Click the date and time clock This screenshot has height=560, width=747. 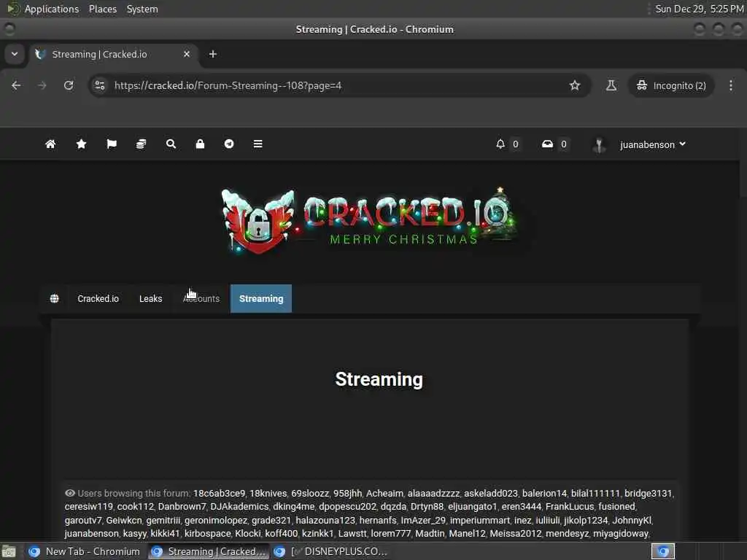[699, 9]
